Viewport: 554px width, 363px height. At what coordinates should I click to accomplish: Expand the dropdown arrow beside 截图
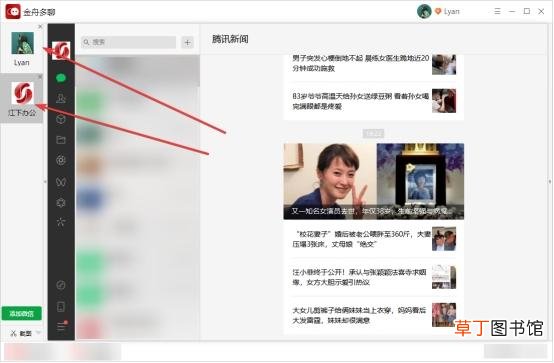pos(38,333)
